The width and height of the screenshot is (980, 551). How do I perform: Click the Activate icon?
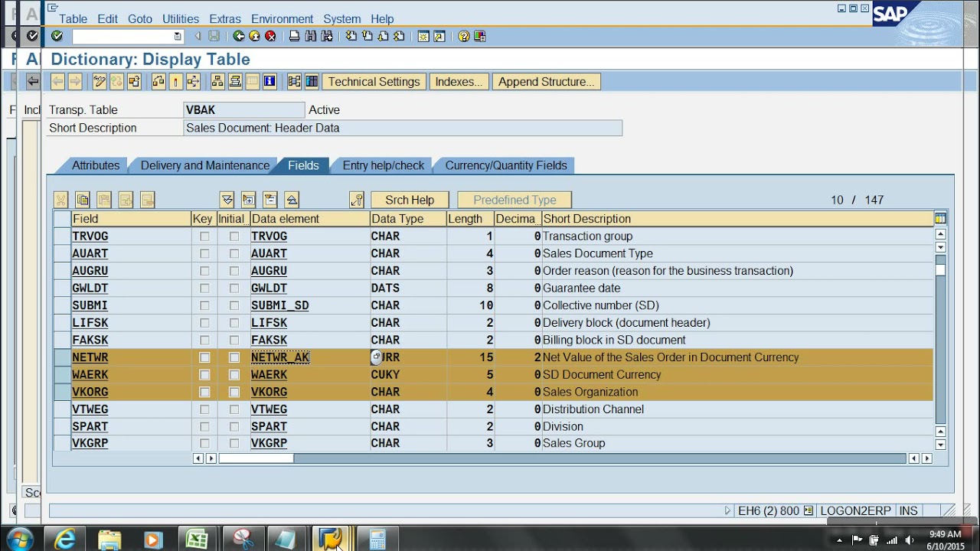click(176, 82)
